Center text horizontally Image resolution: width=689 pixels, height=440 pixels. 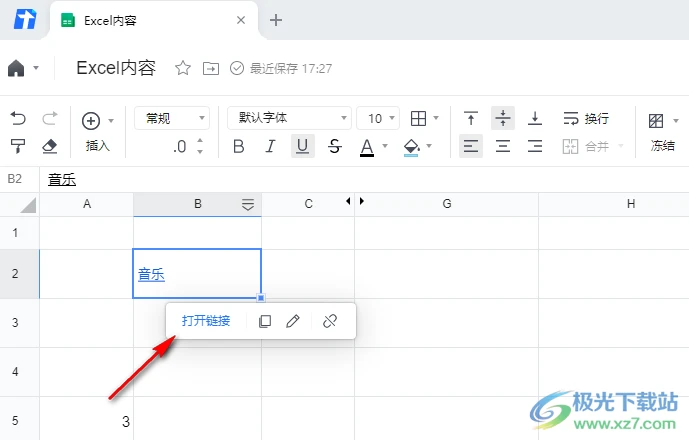coord(503,146)
